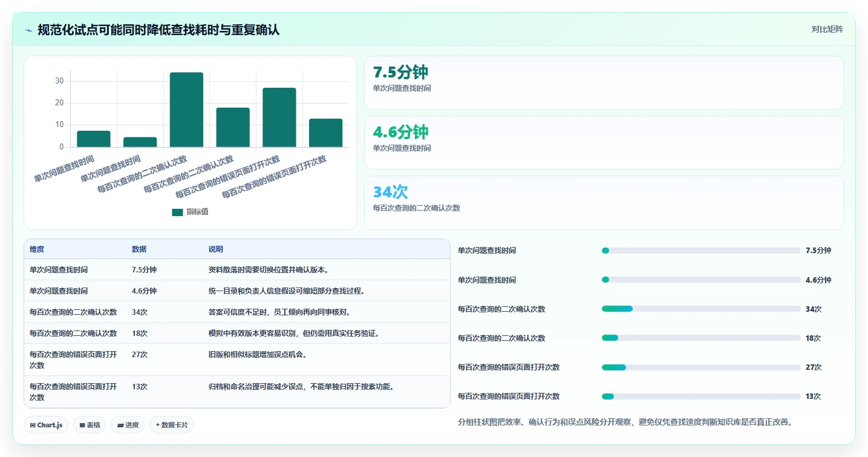Click the 20 tick on the chart y-axis

coord(59,103)
